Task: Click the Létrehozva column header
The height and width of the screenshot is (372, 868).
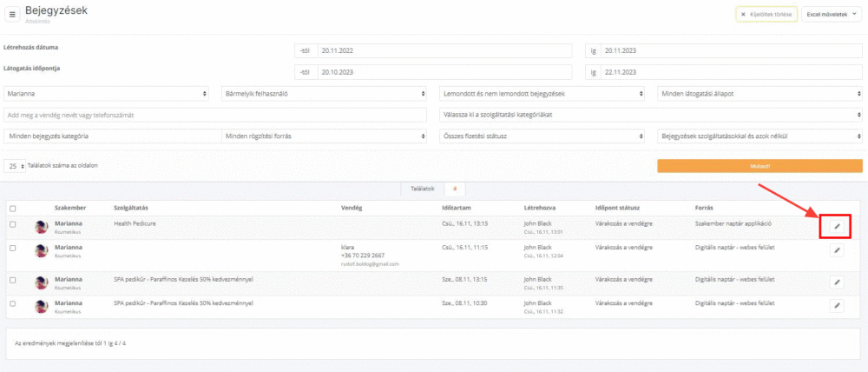Action: [540, 208]
